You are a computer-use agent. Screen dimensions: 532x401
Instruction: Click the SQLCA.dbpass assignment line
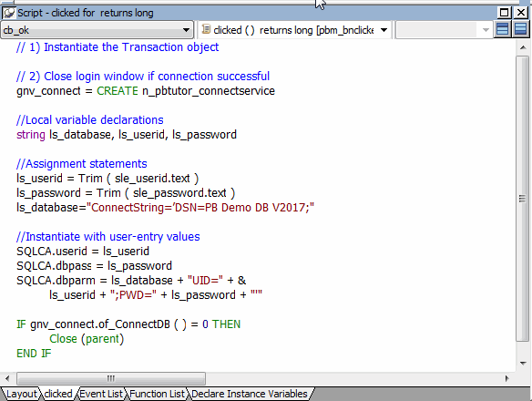(95, 266)
